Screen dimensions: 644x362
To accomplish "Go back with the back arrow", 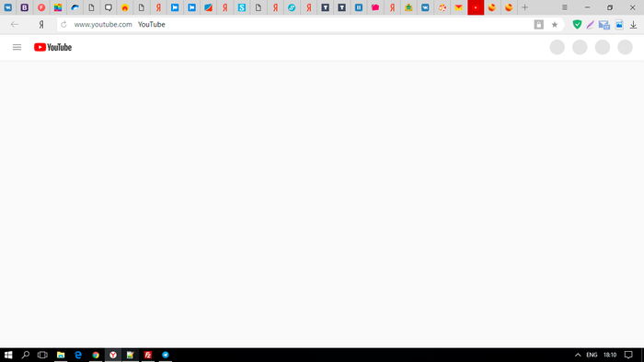I will coord(15,25).
